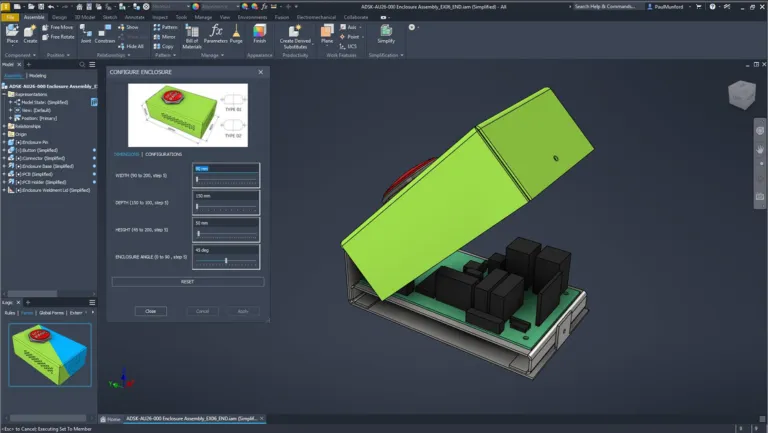The width and height of the screenshot is (768, 433).
Task: Open the File menu
Action: tap(10, 17)
